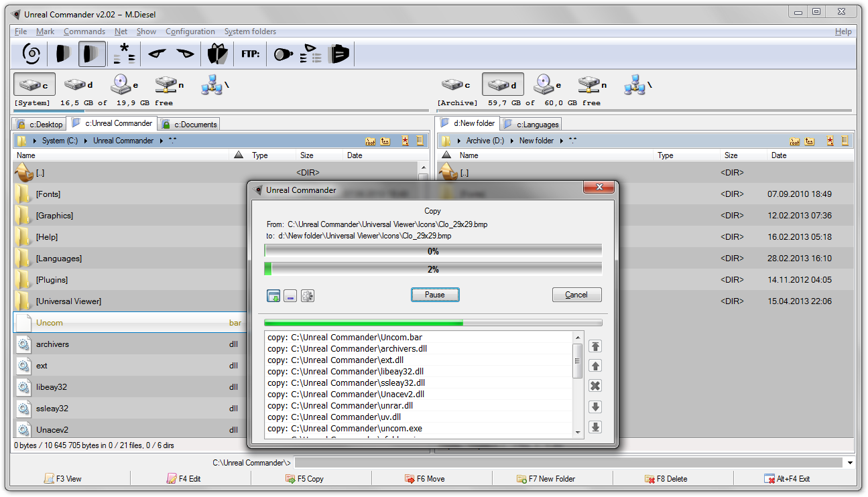Screen dimensions: 868x497
Task: Select network drive n in left panel
Action: [x=169, y=84]
